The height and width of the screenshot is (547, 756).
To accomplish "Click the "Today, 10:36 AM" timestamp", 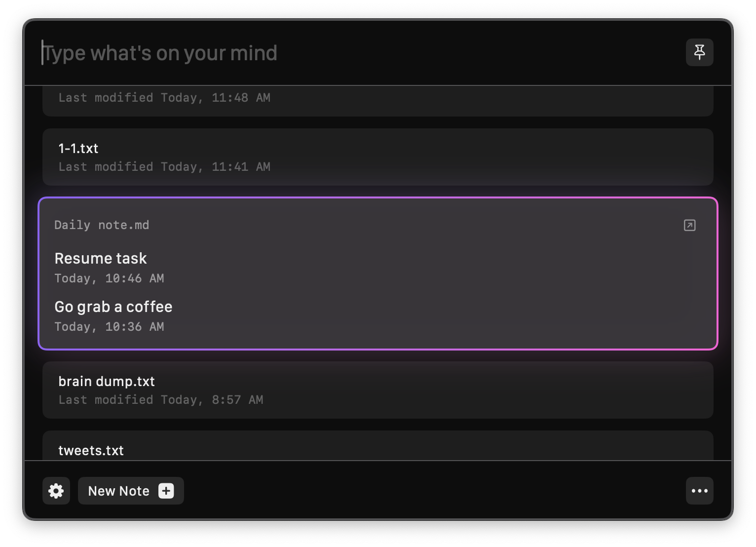I will (x=109, y=327).
